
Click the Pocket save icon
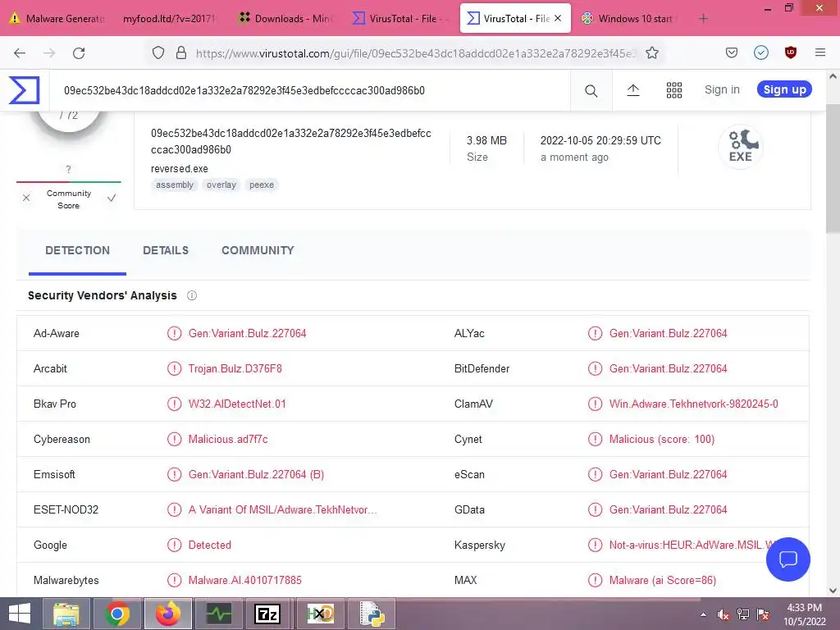pos(731,52)
